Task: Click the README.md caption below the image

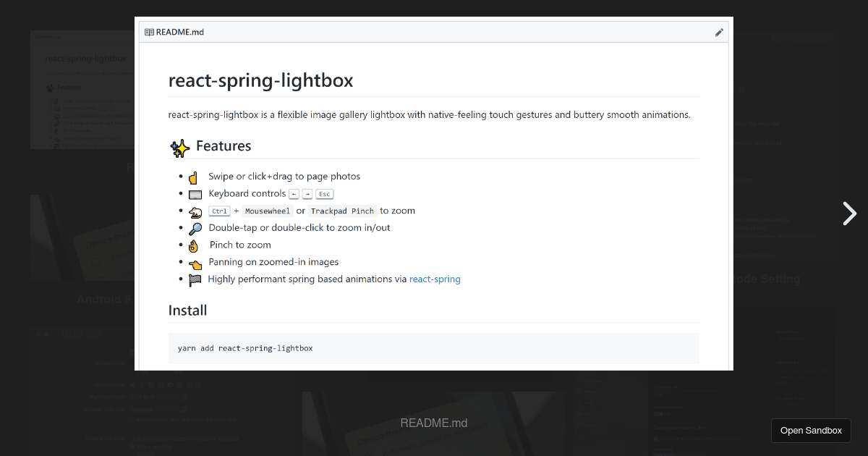Action: pos(434,423)
